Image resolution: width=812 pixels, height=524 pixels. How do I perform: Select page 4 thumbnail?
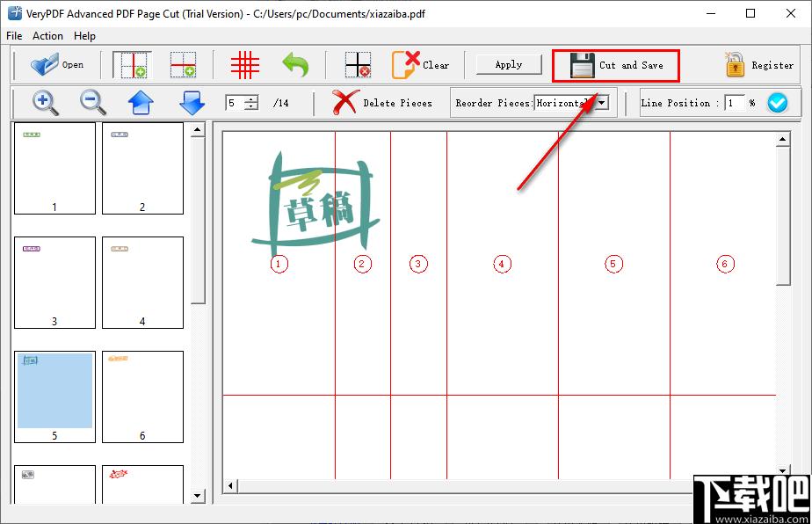(x=142, y=282)
